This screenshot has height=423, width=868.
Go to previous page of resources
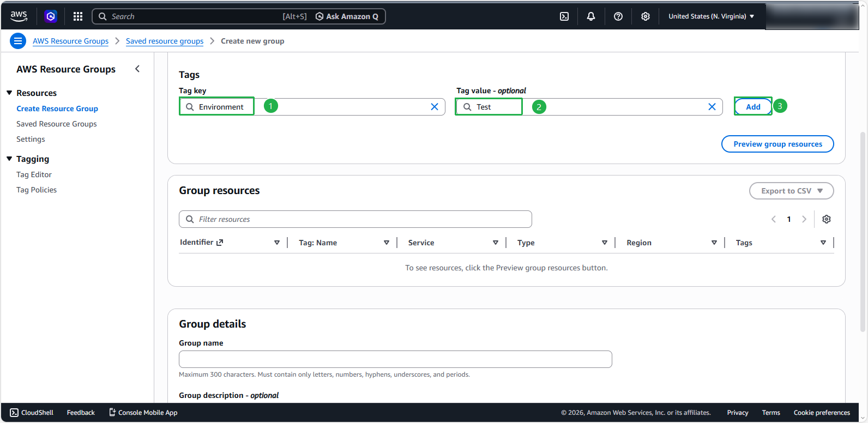pos(774,219)
